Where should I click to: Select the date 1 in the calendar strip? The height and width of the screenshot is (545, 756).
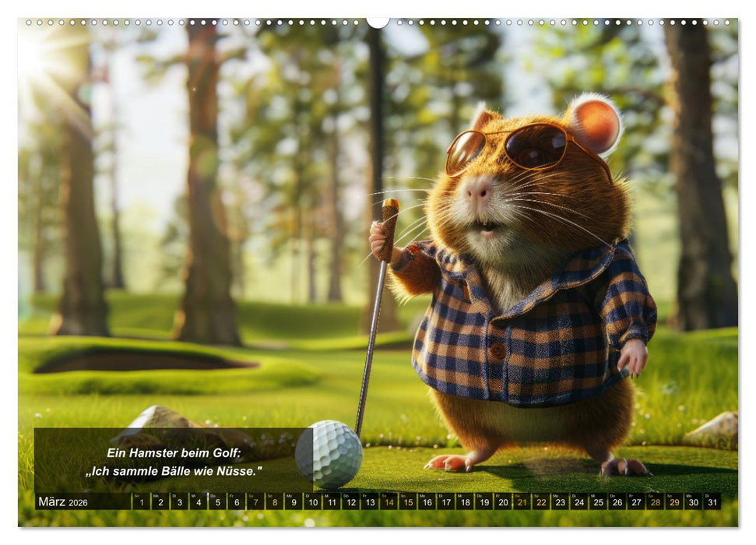(140, 502)
